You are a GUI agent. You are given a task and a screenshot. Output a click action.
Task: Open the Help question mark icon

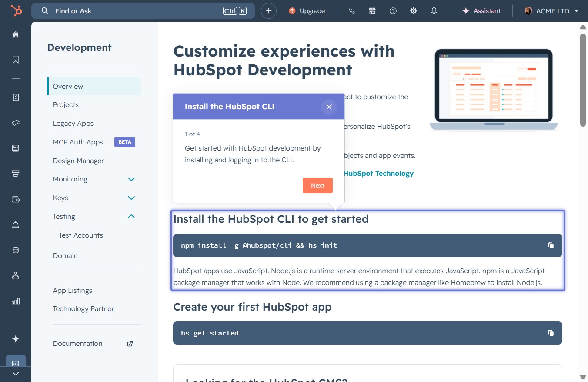[x=393, y=11]
